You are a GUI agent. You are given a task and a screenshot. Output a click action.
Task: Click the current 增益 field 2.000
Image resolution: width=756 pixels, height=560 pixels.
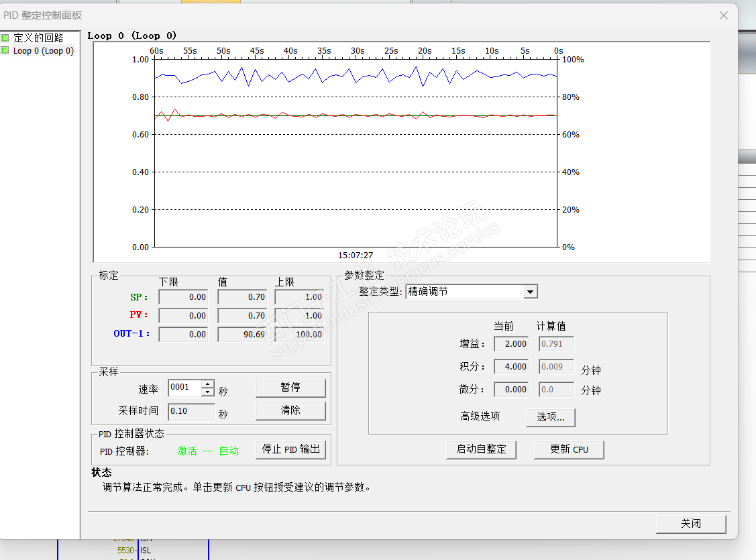pyautogui.click(x=511, y=344)
